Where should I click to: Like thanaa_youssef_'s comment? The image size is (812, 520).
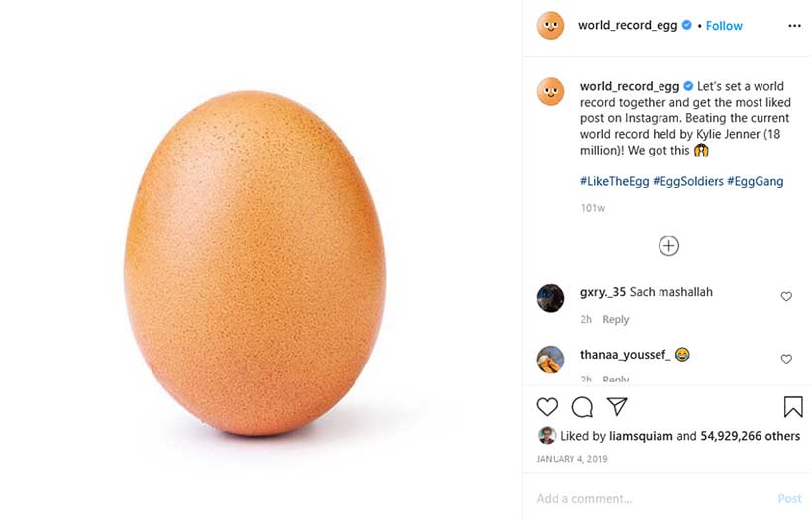[786, 359]
